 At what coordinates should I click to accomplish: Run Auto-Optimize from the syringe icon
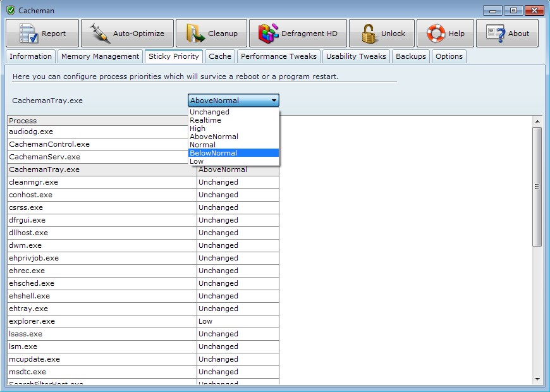(100, 34)
